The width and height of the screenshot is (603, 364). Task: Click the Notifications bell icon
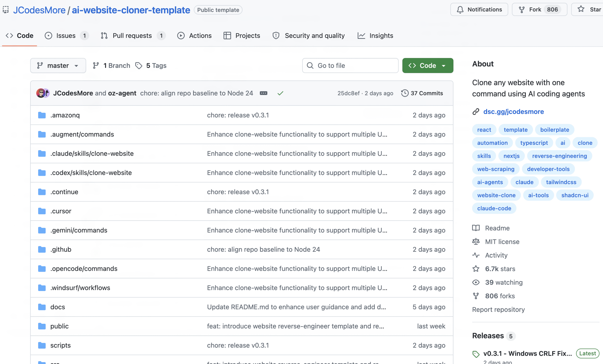pyautogui.click(x=460, y=10)
